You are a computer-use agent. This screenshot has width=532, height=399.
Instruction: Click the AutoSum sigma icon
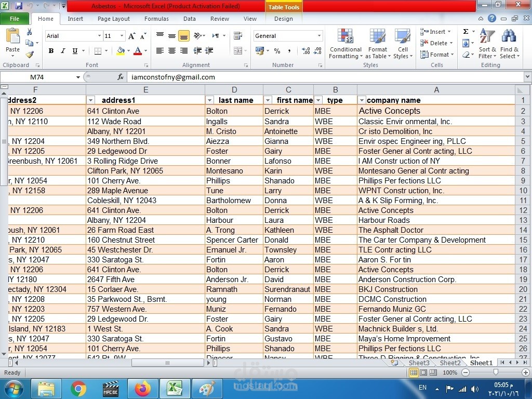pos(466,32)
